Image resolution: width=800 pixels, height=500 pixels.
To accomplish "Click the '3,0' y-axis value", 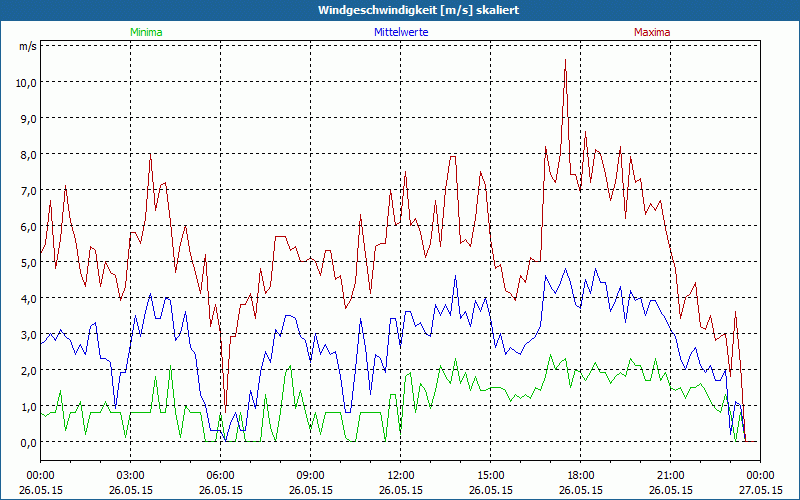I will [28, 335].
